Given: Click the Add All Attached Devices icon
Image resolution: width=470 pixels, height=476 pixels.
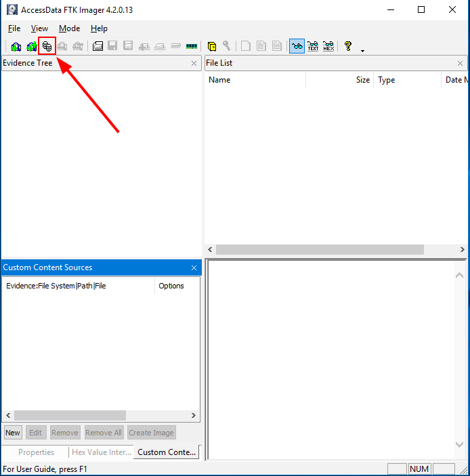Looking at the screenshot, I should tap(31, 46).
